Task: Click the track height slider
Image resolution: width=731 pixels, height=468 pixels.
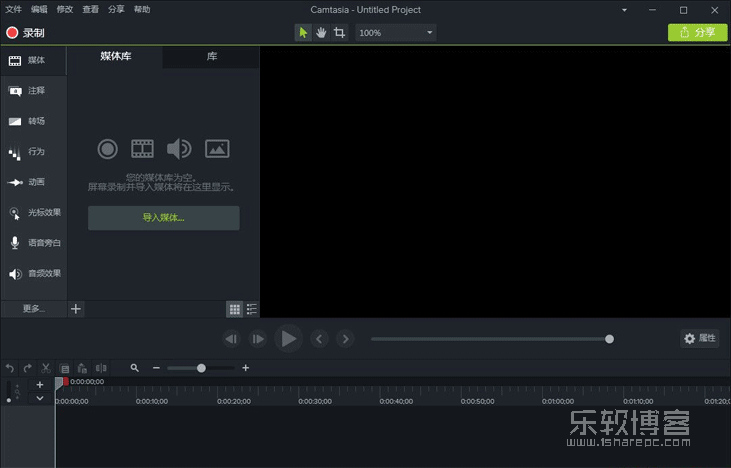Action: [9, 392]
